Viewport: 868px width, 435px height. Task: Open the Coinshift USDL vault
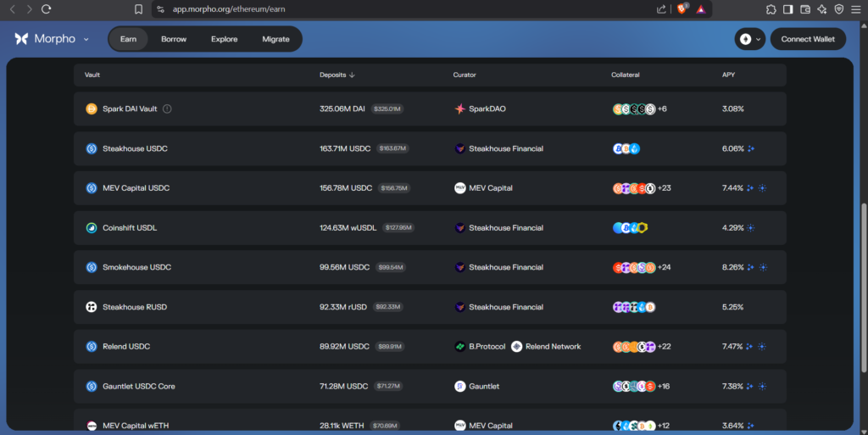click(430, 228)
